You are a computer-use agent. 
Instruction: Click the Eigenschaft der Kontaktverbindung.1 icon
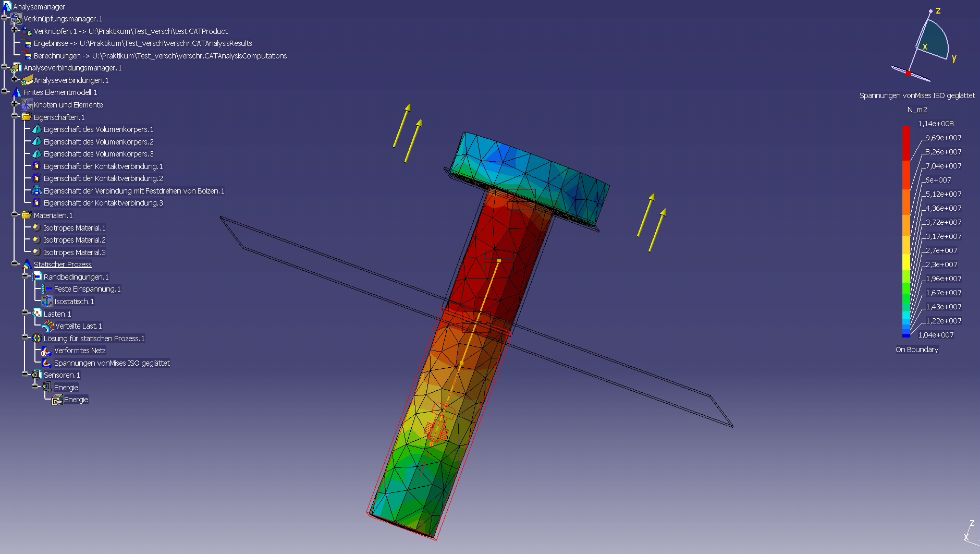click(36, 166)
